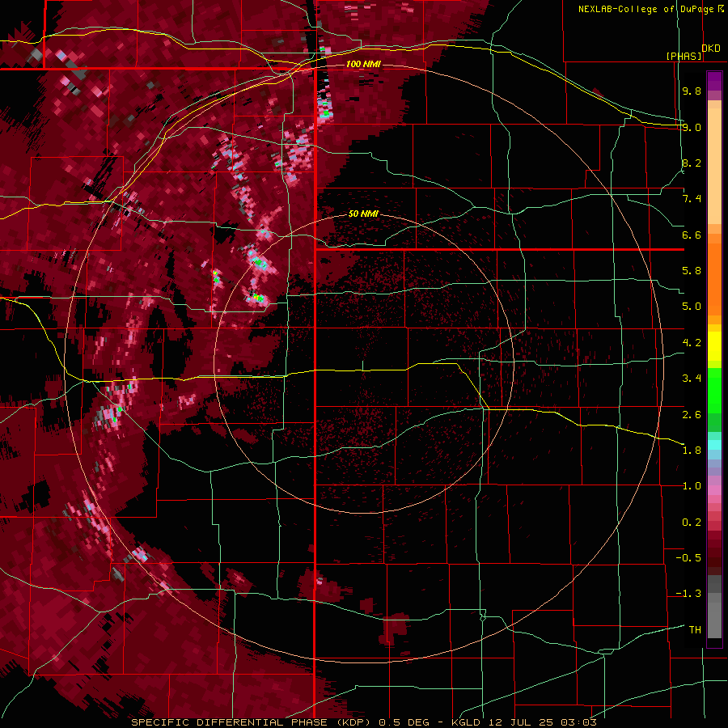Screen dimensions: 728x728
Task: Click the 2.6 scale value
Action: [x=692, y=414]
